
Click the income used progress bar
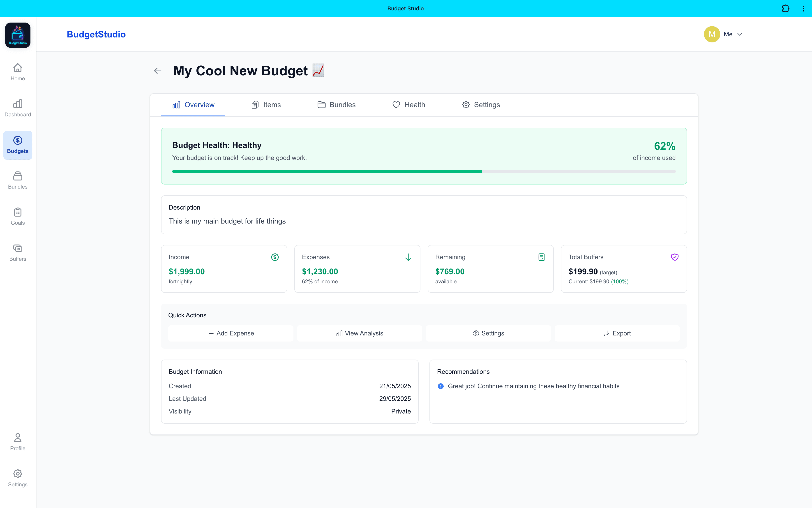coord(424,172)
